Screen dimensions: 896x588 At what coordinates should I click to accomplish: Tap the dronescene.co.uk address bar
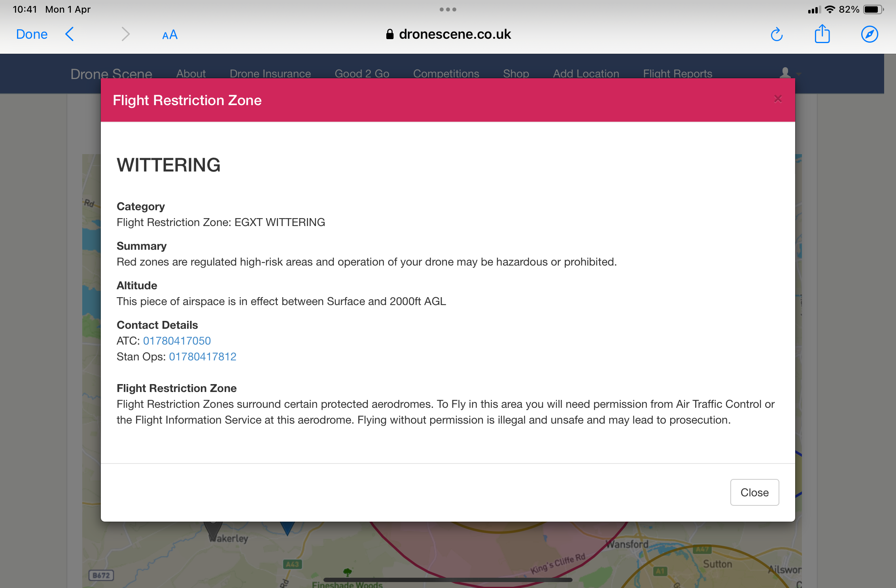point(448,34)
